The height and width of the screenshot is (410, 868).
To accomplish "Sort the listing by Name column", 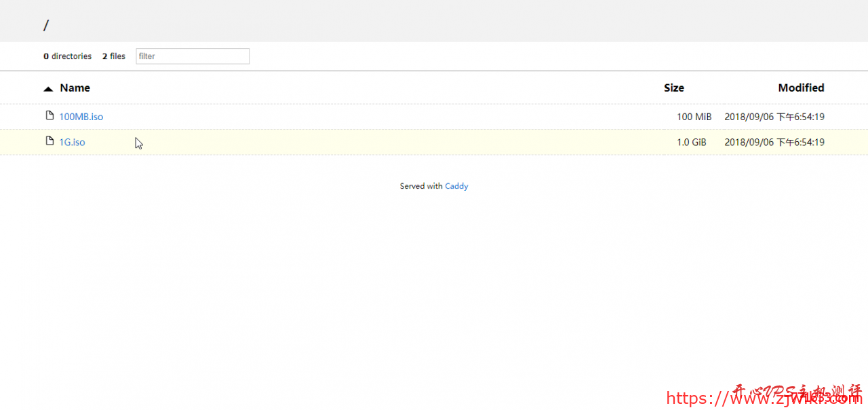I will click(x=75, y=88).
